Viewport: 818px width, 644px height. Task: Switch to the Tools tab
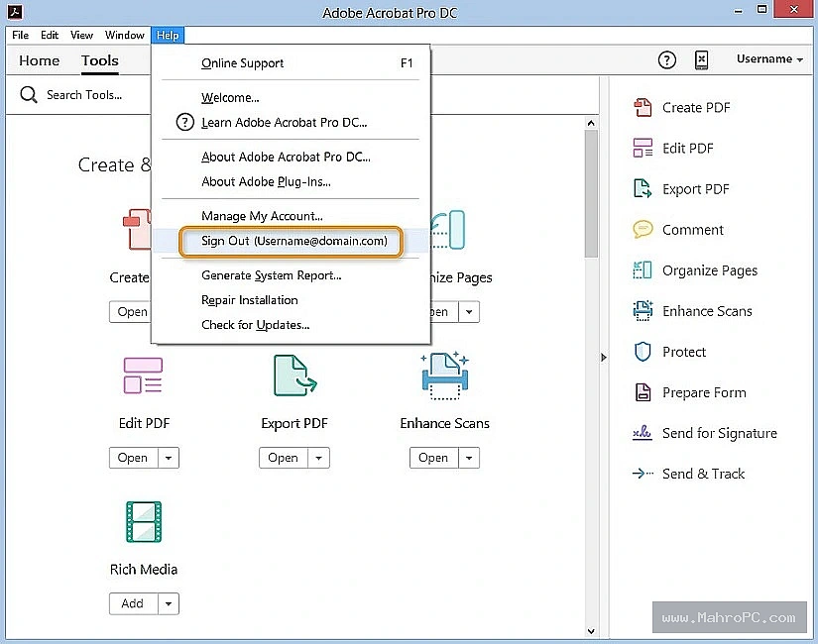tap(99, 60)
